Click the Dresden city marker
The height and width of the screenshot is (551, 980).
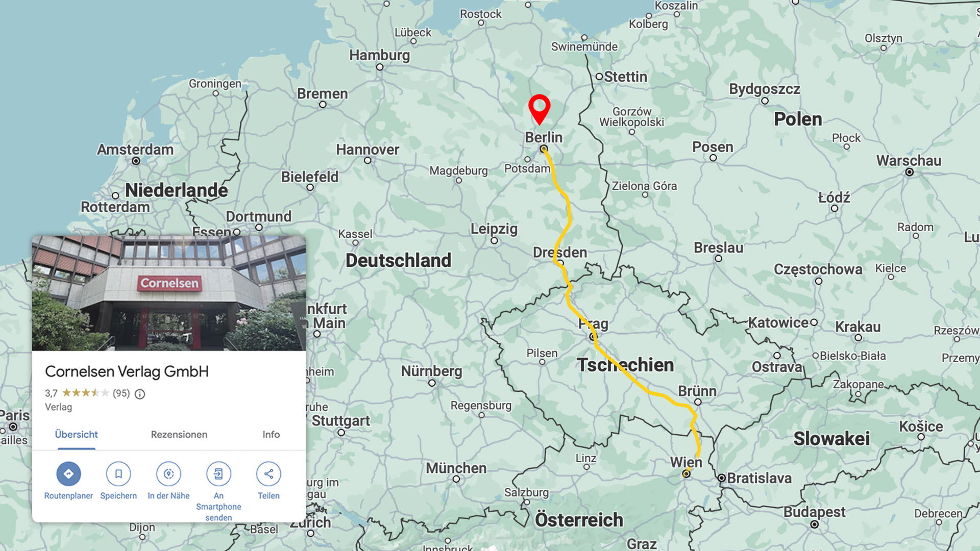click(x=560, y=263)
